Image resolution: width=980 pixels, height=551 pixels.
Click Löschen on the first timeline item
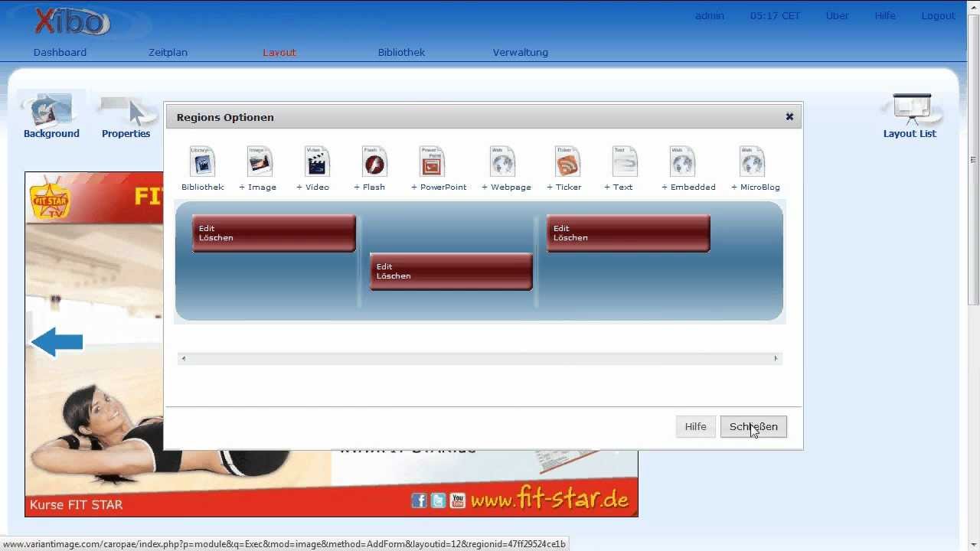216,238
